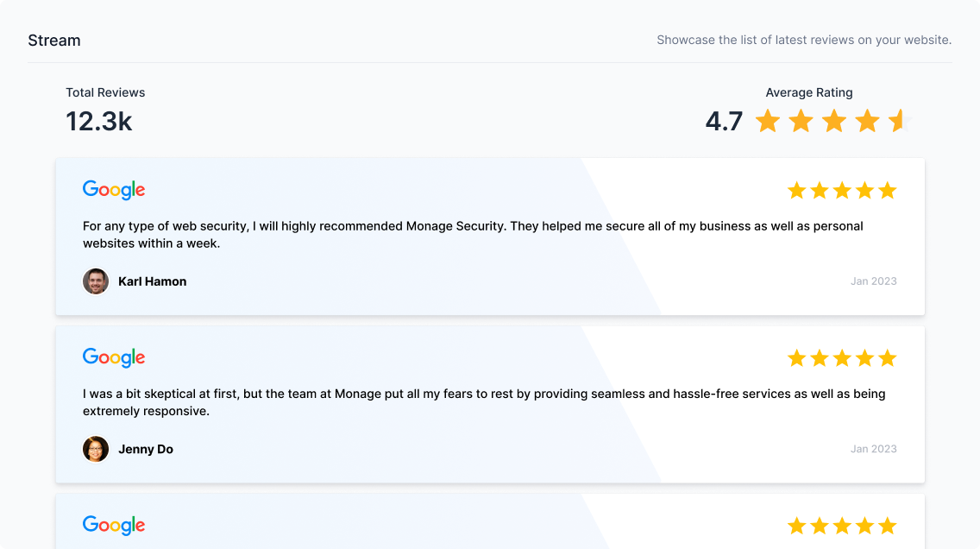Viewport: 980px width, 549px height.
Task: Click the review text starting 'I was a bit skeptical'
Action: [x=484, y=402]
